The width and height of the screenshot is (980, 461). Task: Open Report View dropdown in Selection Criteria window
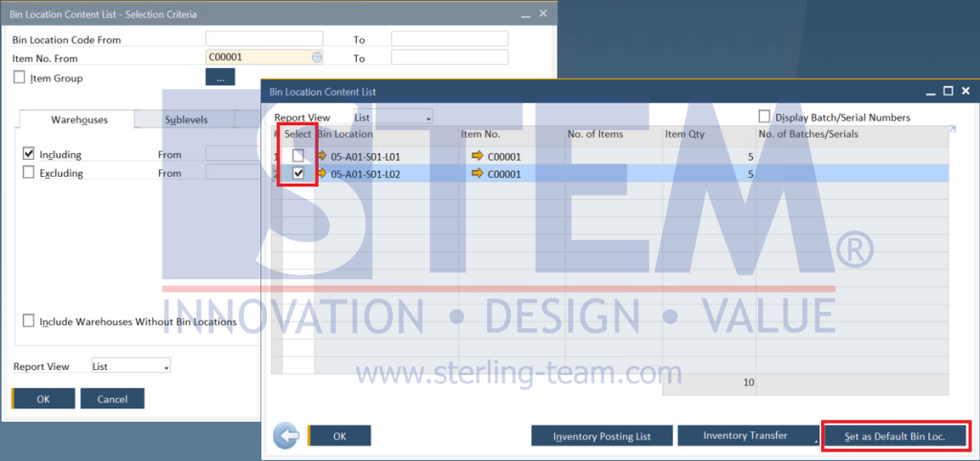(x=130, y=366)
